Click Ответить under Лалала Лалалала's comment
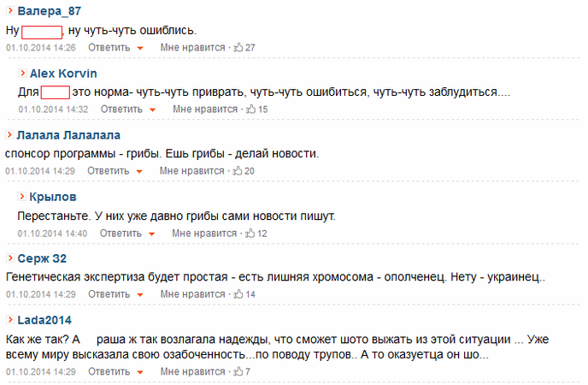This screenshot has width=588, height=385. 109,171
